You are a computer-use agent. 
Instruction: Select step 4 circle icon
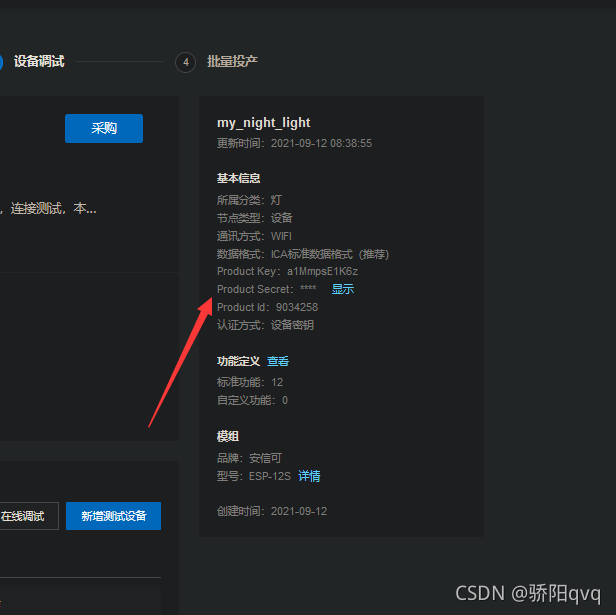click(185, 62)
